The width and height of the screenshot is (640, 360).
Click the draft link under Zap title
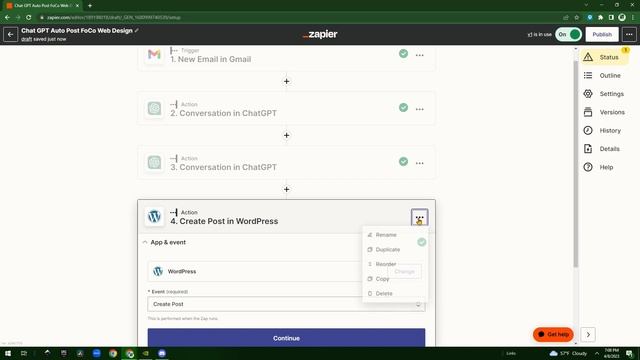(x=27, y=39)
